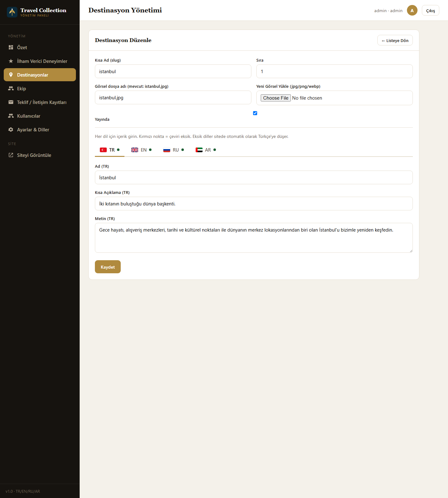This screenshot has width=448, height=498.
Task: Click the Turkish flag icon
Action: pyautogui.click(x=103, y=150)
